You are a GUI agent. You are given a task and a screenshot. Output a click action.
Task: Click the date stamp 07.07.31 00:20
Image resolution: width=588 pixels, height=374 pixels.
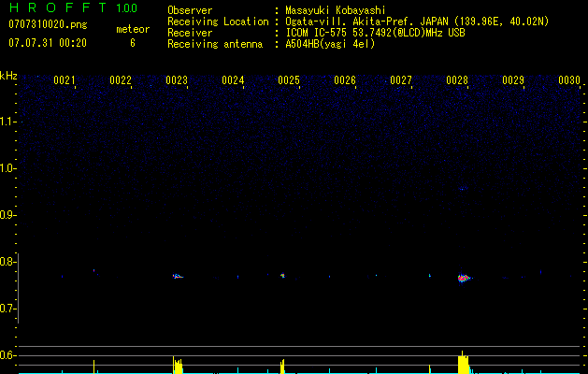[48, 43]
